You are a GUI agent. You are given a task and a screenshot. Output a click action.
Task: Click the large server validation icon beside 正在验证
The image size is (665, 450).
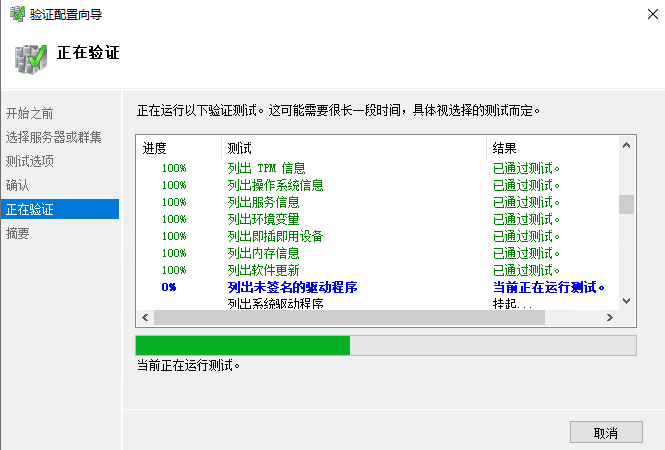point(31,59)
